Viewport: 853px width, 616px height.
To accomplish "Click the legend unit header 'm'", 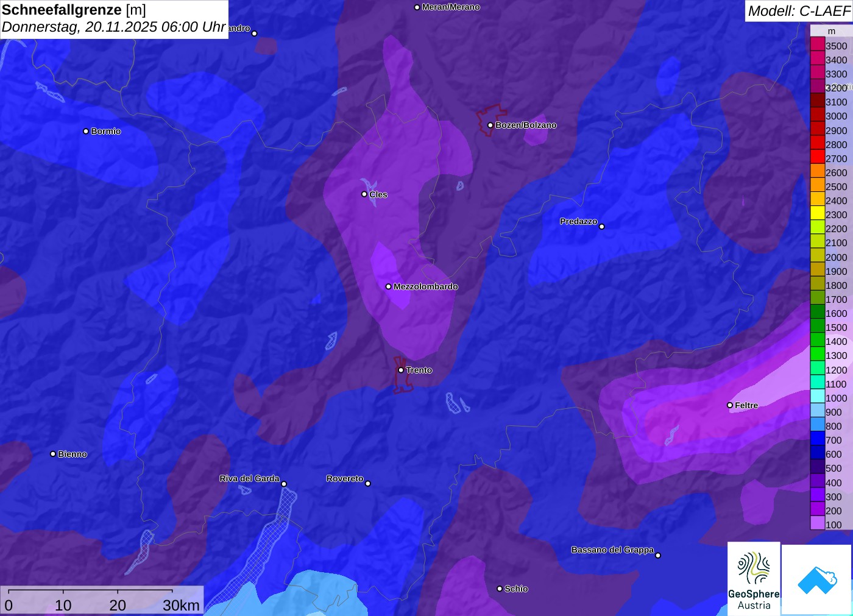I will pos(832,31).
